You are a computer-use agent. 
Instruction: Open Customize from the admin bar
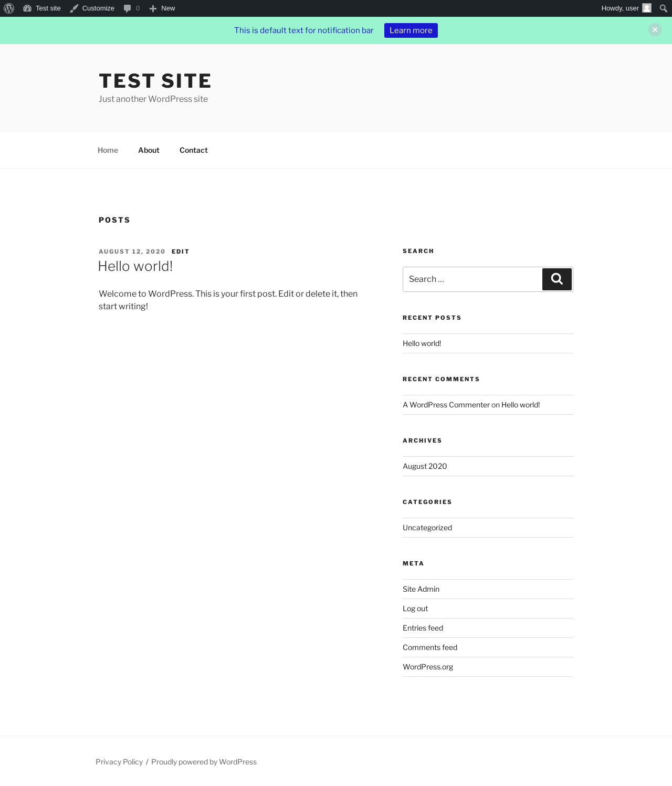click(92, 8)
